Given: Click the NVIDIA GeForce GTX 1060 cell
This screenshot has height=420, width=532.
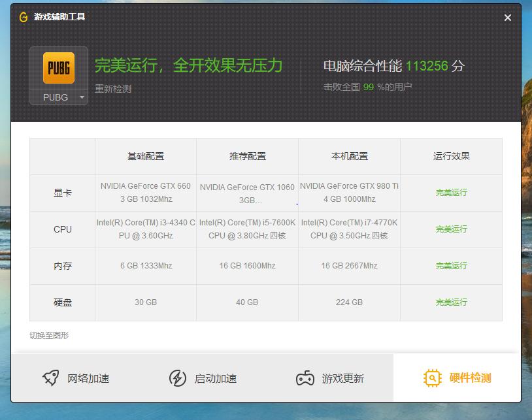Looking at the screenshot, I should coord(247,193).
